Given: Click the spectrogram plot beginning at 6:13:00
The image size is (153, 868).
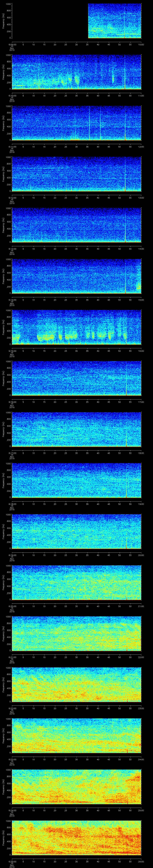Looking at the screenshot, I should tap(77, 225).
